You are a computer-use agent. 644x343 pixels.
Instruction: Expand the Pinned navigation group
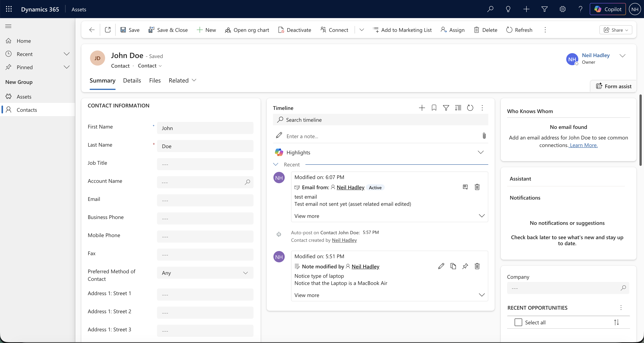point(66,67)
